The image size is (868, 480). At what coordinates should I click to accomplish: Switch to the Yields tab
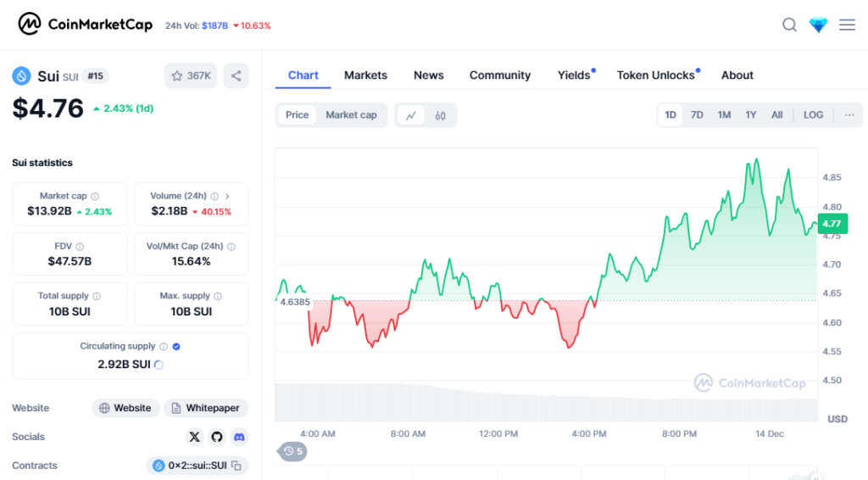574,75
